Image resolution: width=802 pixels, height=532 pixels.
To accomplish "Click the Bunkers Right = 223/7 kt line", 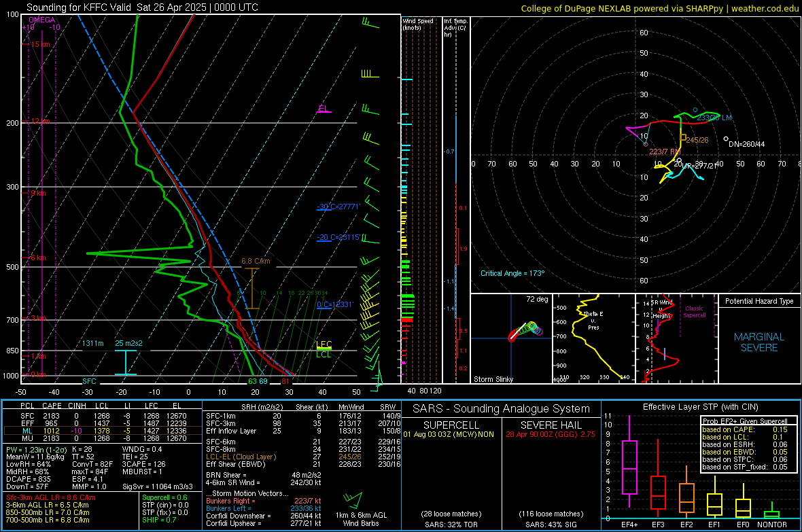I will tap(264, 501).
